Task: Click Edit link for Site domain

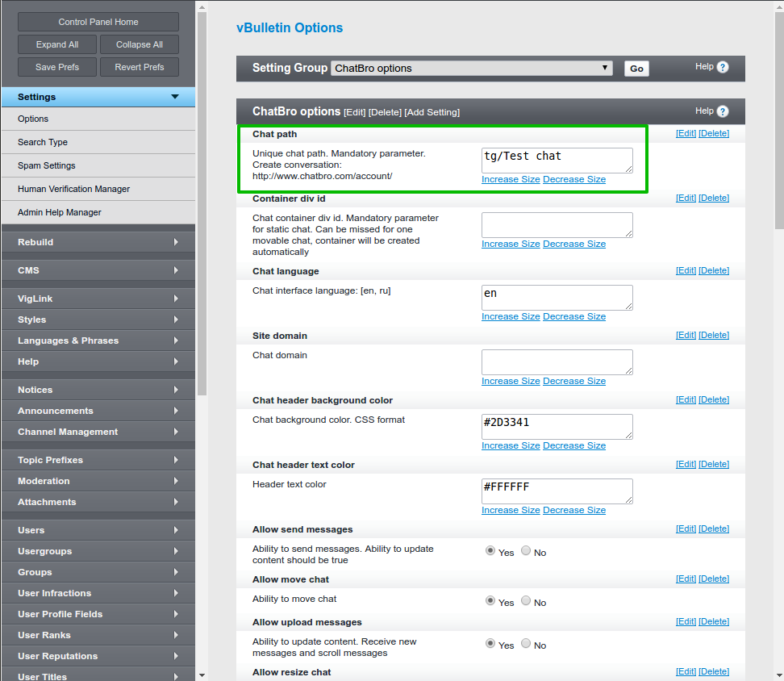Action: (686, 335)
